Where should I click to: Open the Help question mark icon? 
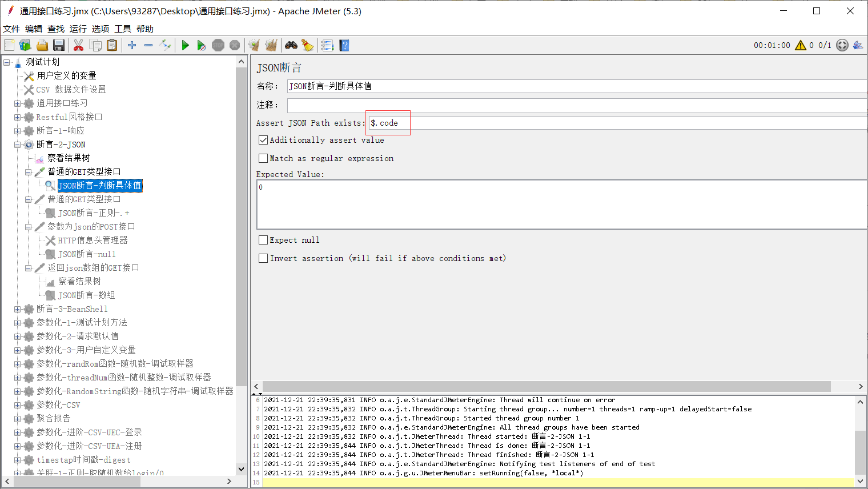pos(344,45)
